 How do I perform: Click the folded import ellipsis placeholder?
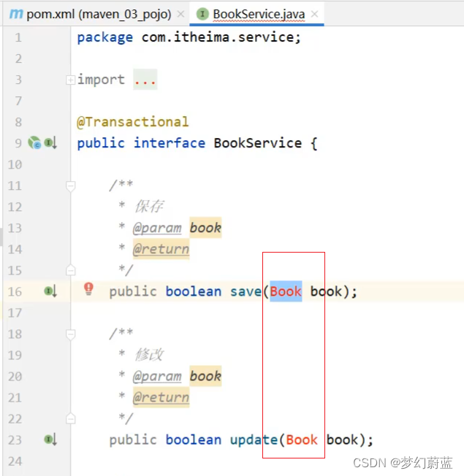(145, 80)
